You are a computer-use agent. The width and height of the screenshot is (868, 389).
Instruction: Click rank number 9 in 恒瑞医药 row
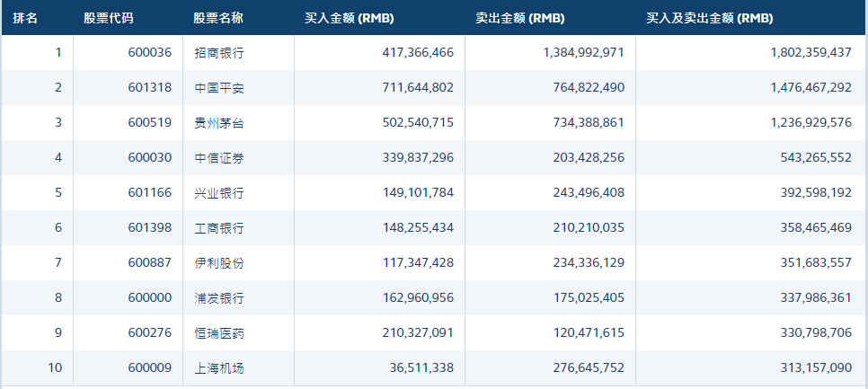(58, 332)
